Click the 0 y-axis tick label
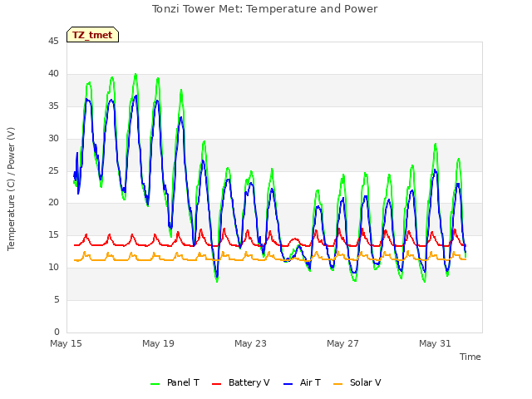This screenshot has width=532, height=399. (x=57, y=332)
